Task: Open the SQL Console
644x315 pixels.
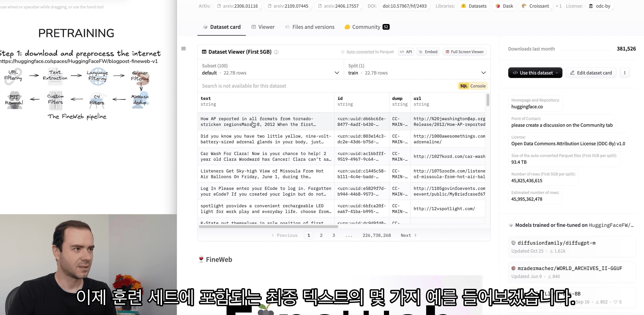Action: coord(473,86)
